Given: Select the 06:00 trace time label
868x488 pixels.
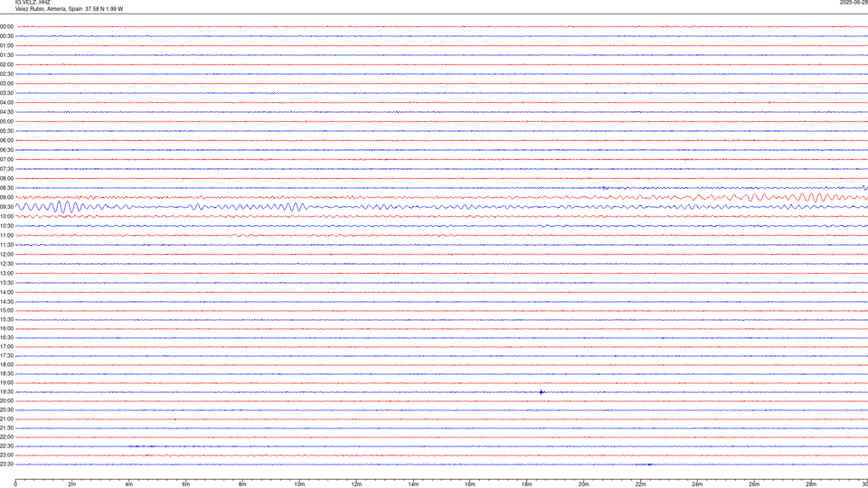Looking at the screenshot, I should click(x=6, y=141).
